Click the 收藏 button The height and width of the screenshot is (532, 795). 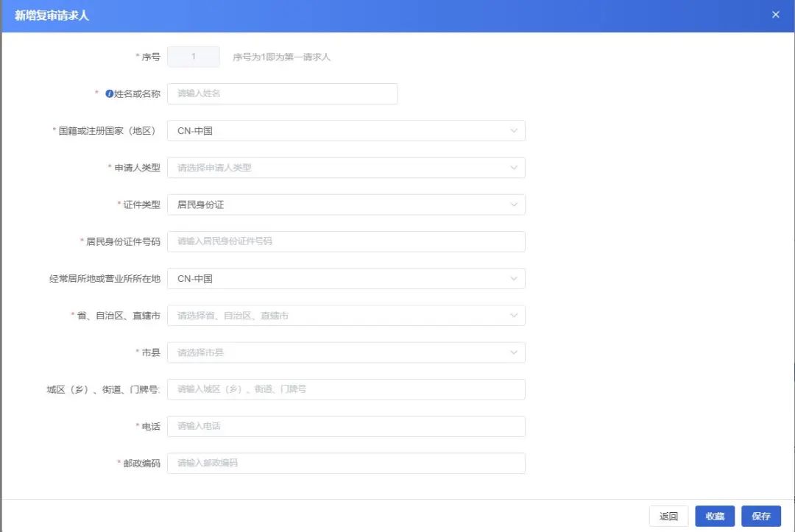coord(715,517)
